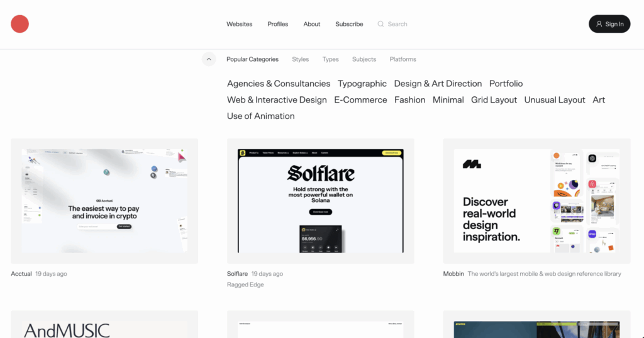Click the '19 days ago' text beside Solflare
This screenshot has width=644, height=338.
[267, 274]
